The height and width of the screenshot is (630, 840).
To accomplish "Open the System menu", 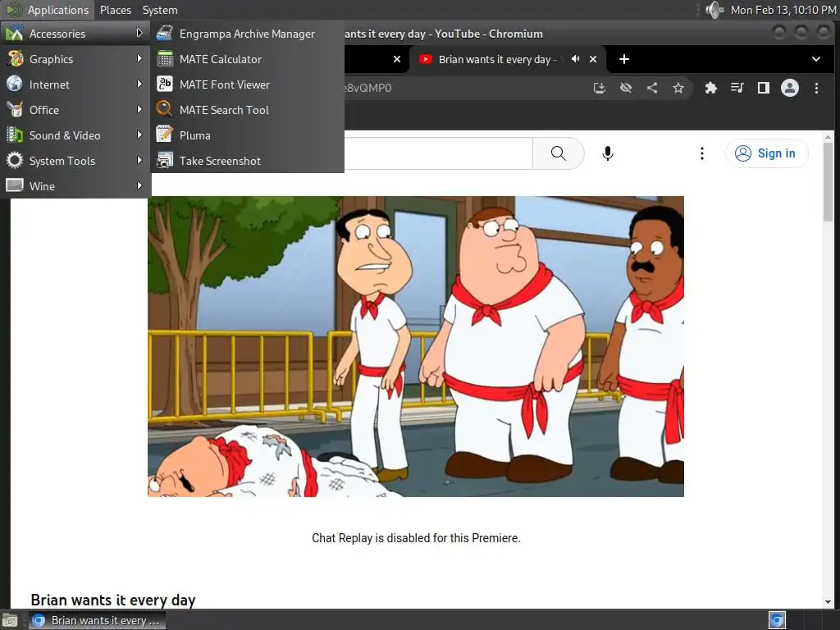I will [160, 10].
